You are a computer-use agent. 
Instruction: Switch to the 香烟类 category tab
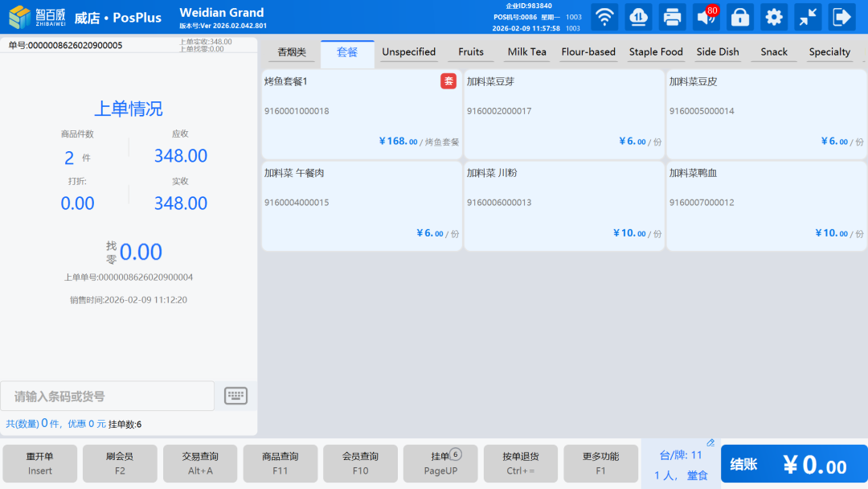pyautogui.click(x=292, y=52)
